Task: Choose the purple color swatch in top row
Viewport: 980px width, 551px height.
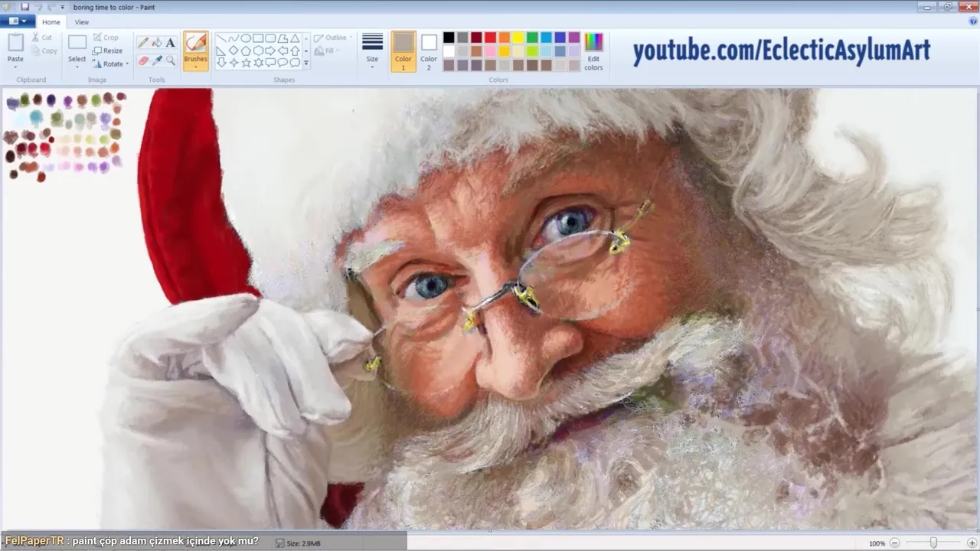Action: pos(574,37)
